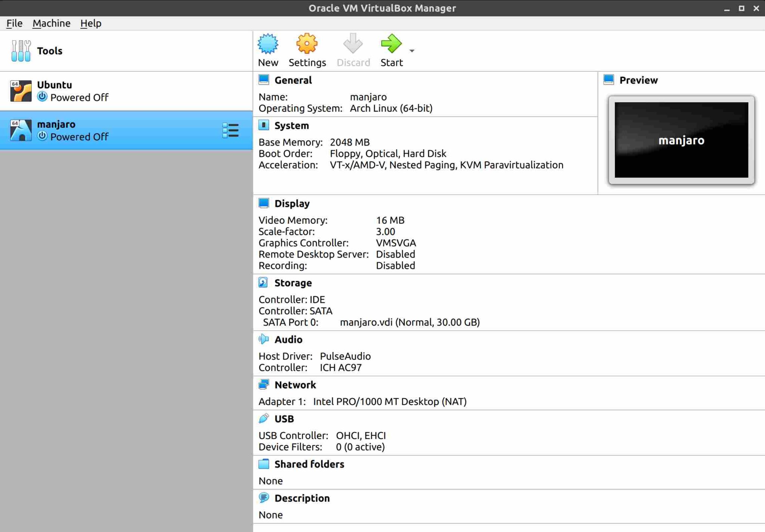Viewport: 765px width, 532px height.
Task: Open the File menu
Action: click(14, 23)
